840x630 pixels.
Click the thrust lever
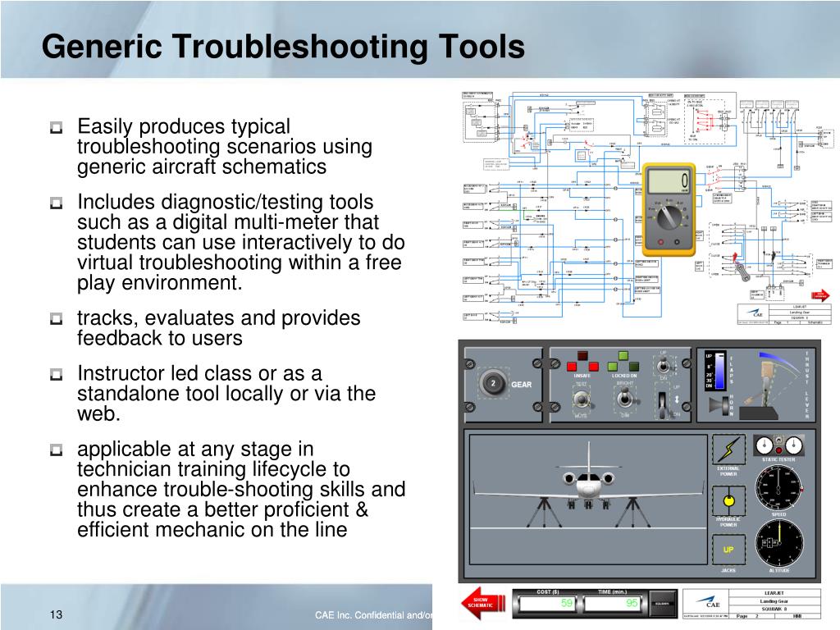(x=768, y=386)
